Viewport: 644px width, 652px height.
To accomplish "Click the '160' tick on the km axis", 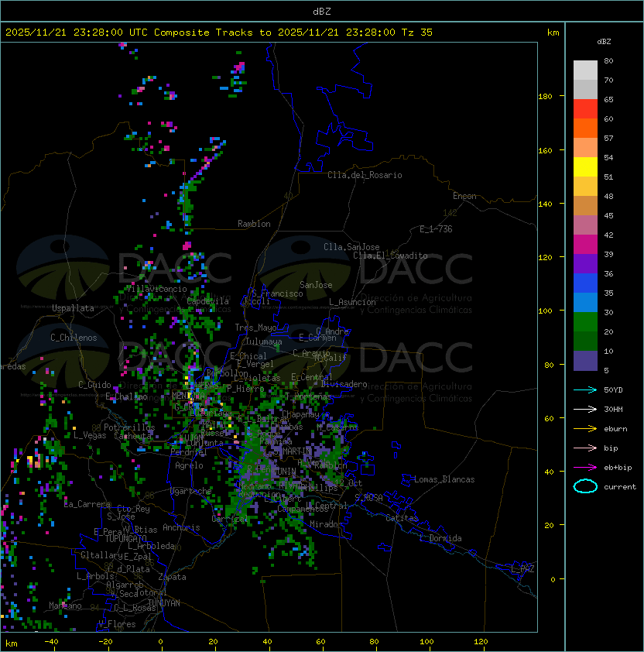I will pos(545,150).
